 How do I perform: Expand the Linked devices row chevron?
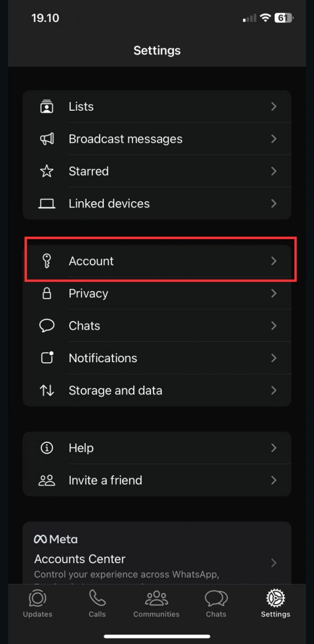tap(274, 204)
